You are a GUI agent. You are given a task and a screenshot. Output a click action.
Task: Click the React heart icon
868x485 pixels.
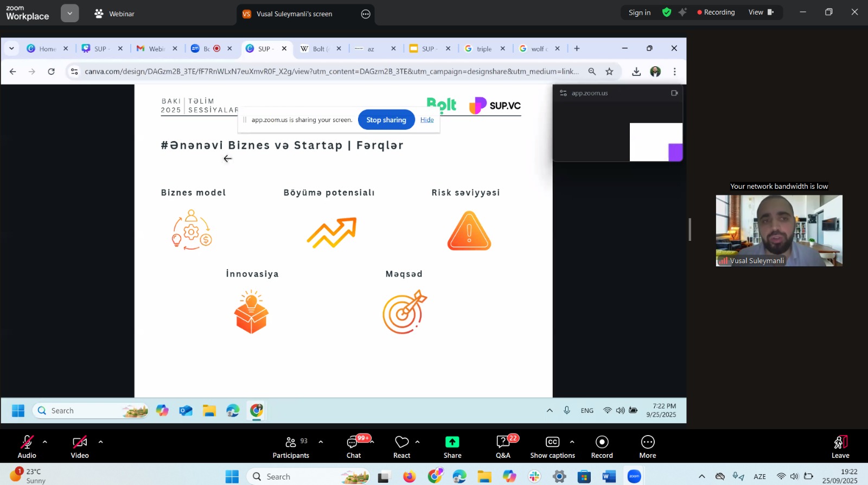coord(401,442)
